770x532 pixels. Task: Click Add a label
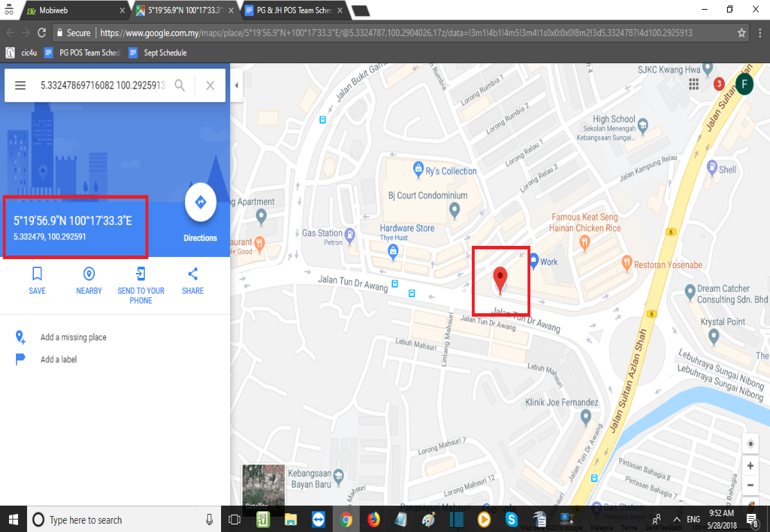(x=58, y=360)
